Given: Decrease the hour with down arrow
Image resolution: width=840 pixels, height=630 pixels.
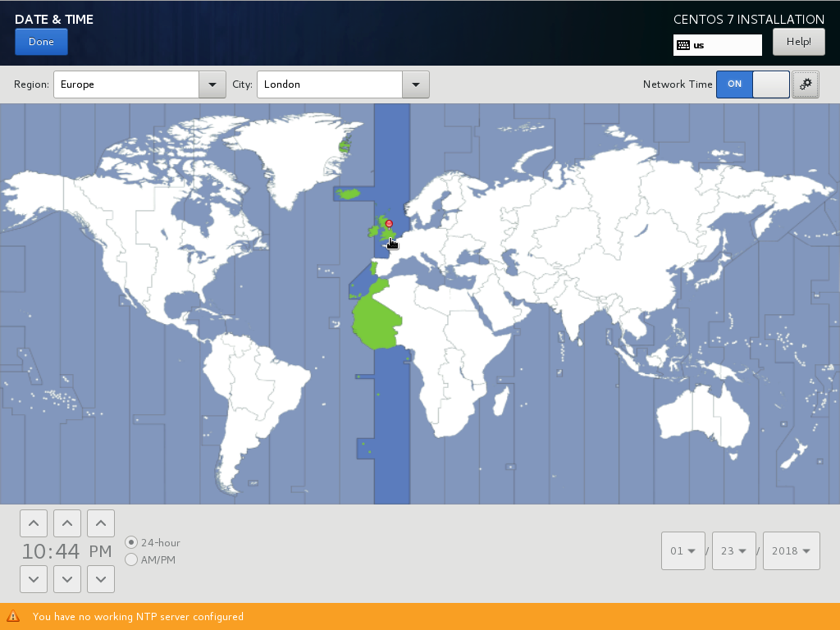Looking at the screenshot, I should (34, 579).
